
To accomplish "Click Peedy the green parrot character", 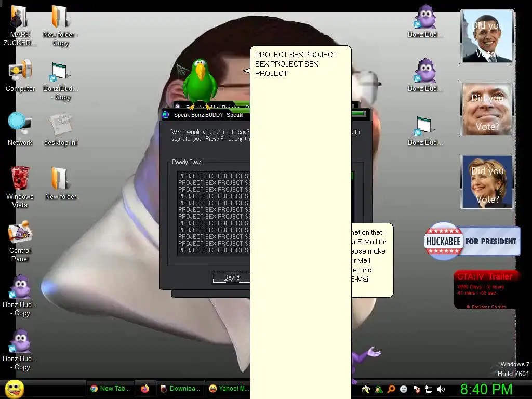I will (x=199, y=83).
